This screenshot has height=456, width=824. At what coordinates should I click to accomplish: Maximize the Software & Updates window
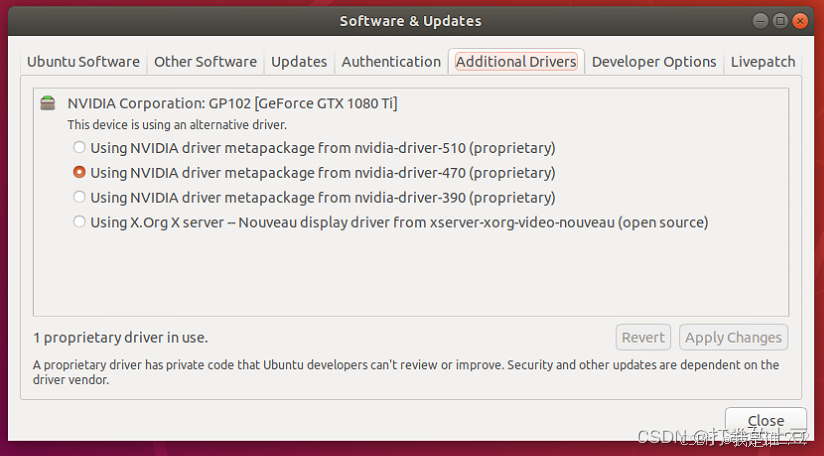(780, 21)
